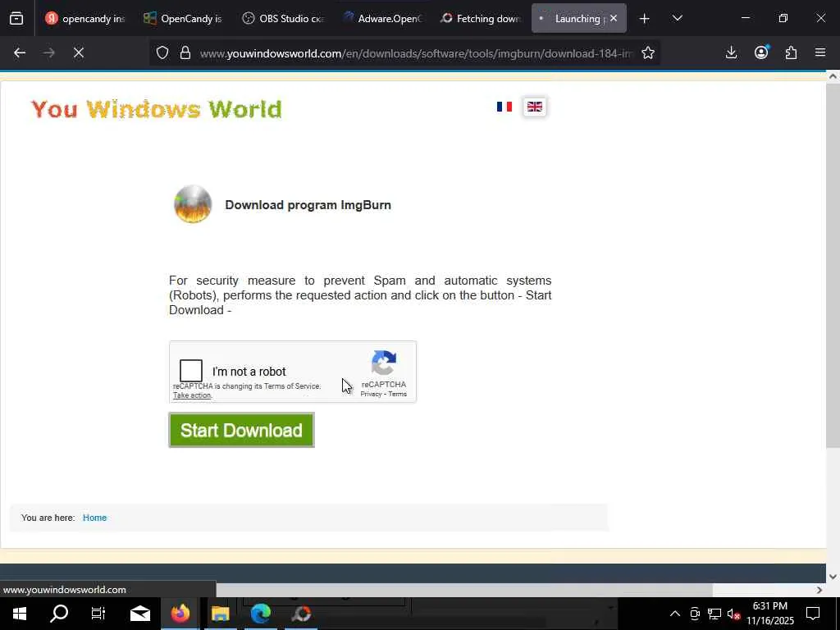Viewport: 840px width, 630px height.
Task: Switch to the 'opencandy ins' Yandex tab
Action: [84, 19]
